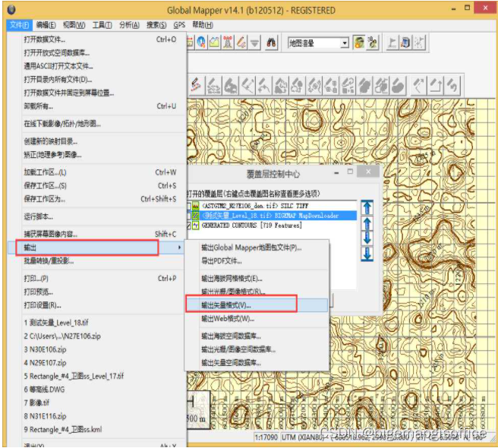Image resolution: width=498 pixels, height=448 pixels.
Task: Open recent file 2 N27E106.zip
Action: [x=97, y=336]
